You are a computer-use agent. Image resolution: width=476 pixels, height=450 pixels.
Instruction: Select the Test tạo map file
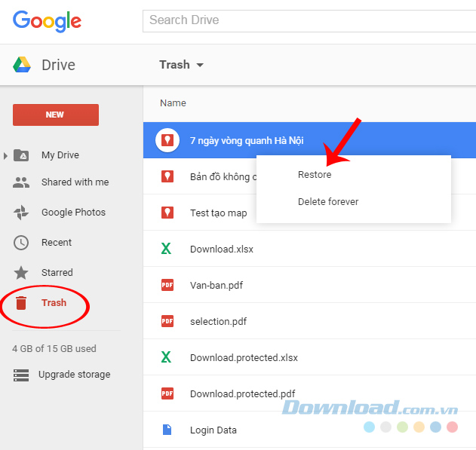(x=218, y=213)
